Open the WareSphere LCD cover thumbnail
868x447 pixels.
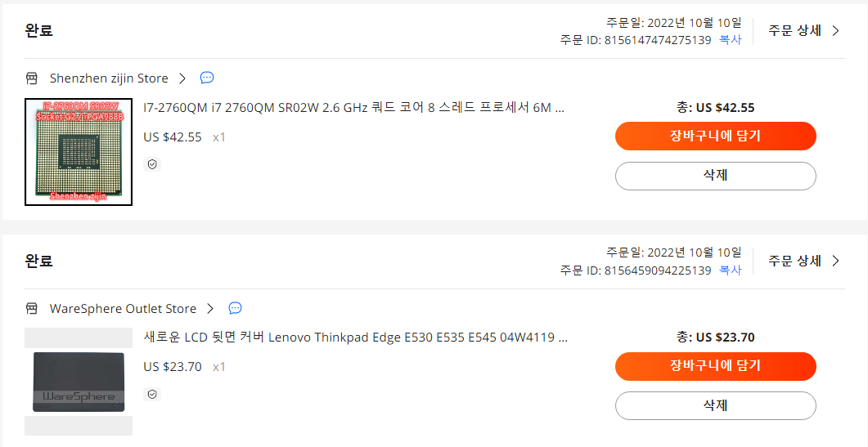pyautogui.click(x=79, y=382)
